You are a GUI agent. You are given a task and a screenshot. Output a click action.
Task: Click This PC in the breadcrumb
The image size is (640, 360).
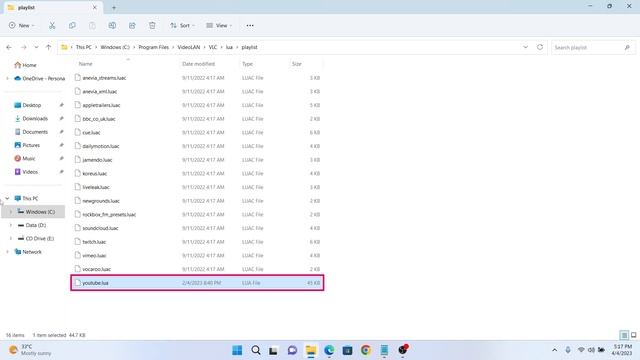click(x=84, y=47)
